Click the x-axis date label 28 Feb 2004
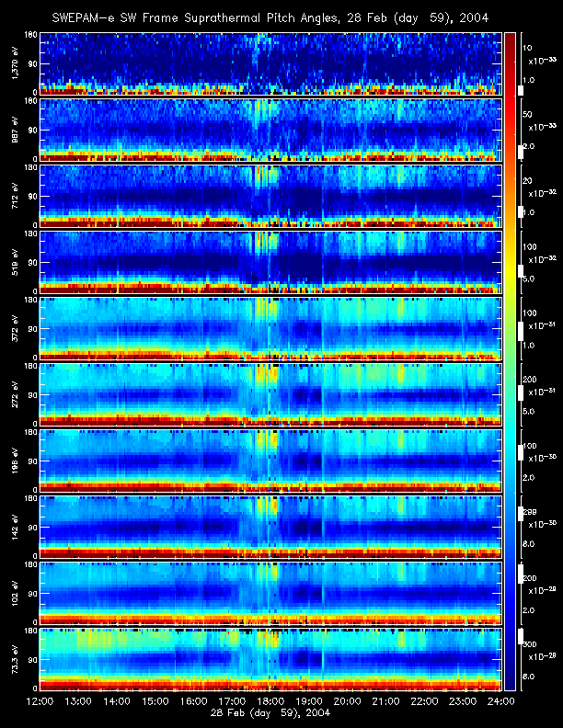Viewport: 563px width, 728px height. coord(270,712)
